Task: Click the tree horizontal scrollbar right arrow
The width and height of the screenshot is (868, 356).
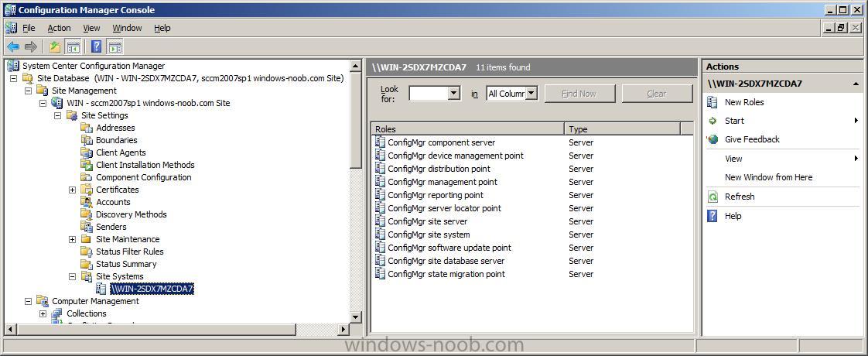Action: click(343, 329)
